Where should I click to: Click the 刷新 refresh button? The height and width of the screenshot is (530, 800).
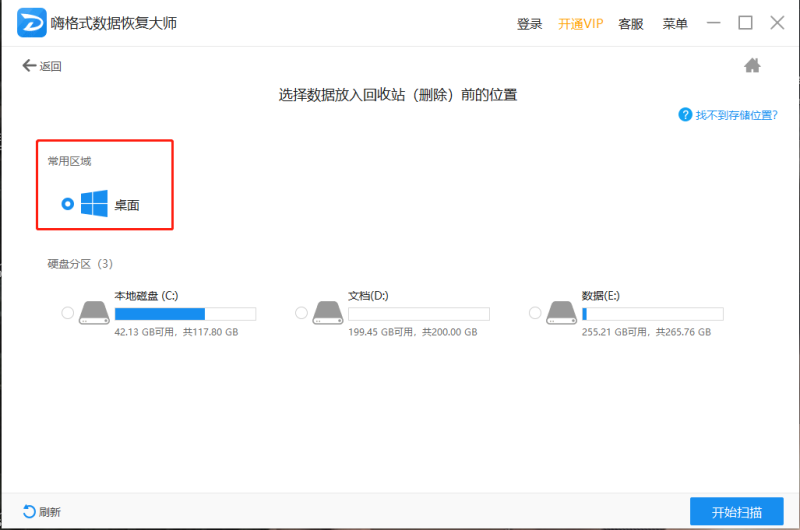tap(42, 512)
